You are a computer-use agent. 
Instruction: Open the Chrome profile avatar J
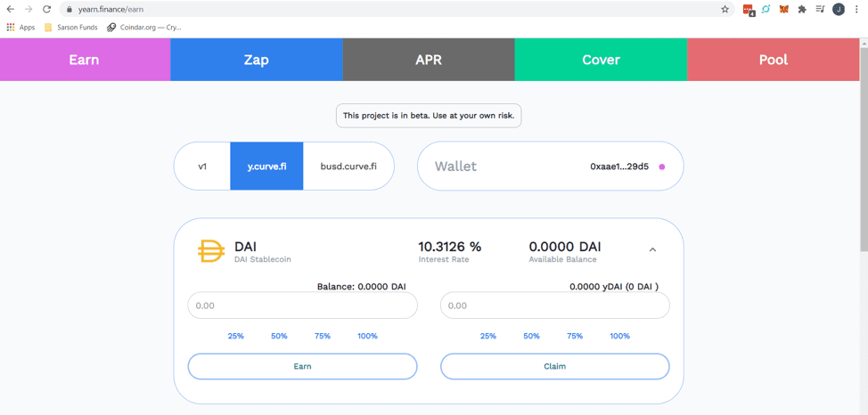(x=839, y=9)
